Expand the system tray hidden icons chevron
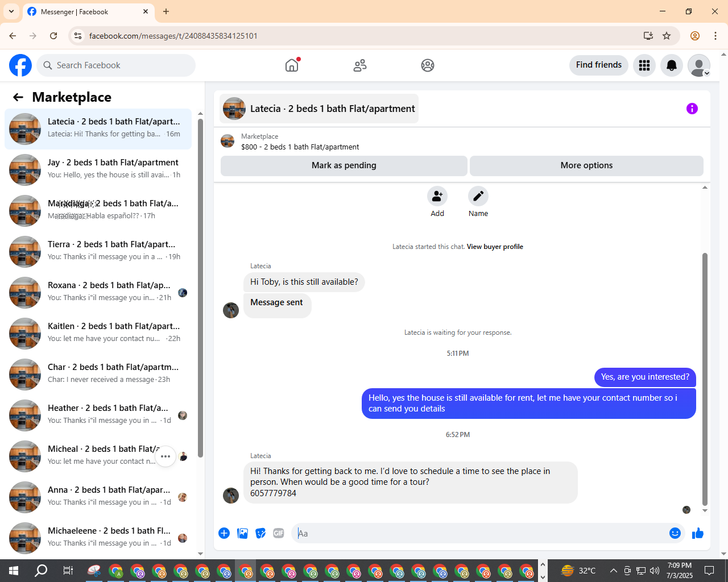728x582 pixels. point(613,571)
